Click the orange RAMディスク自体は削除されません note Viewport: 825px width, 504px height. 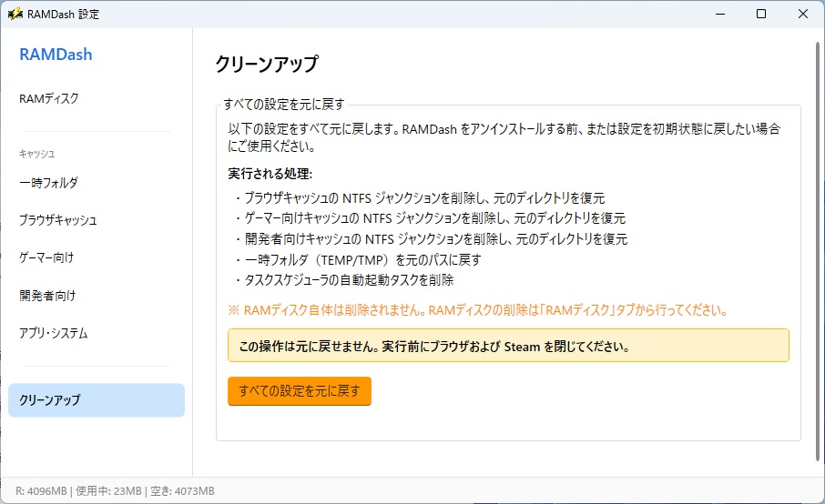[x=478, y=310]
